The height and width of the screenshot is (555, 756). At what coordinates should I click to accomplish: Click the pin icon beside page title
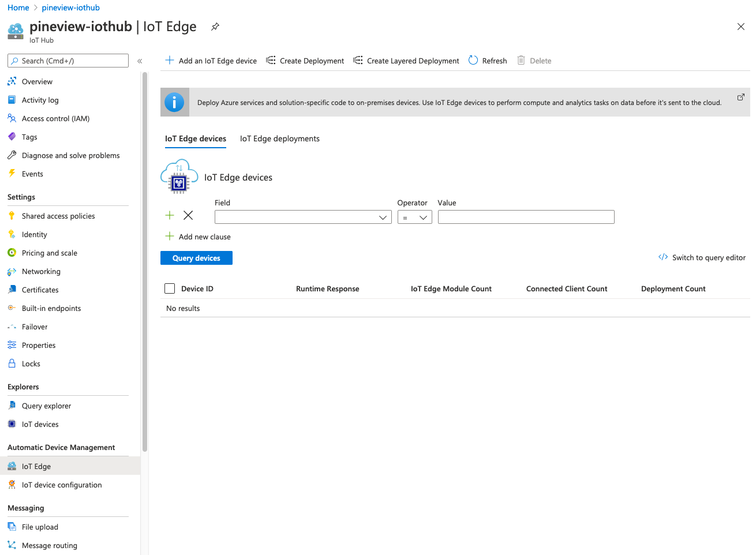(215, 27)
